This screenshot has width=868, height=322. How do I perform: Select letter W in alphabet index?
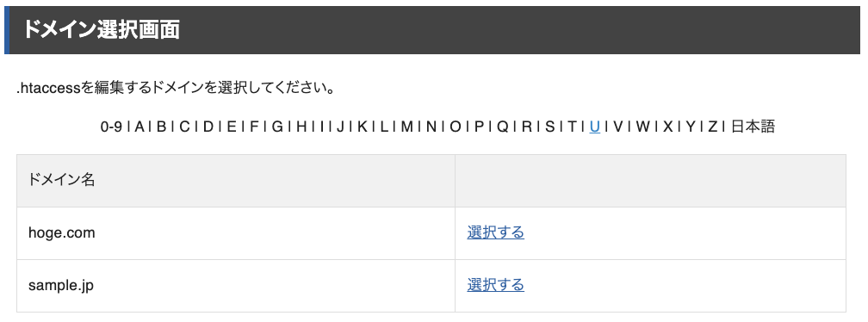tap(642, 127)
